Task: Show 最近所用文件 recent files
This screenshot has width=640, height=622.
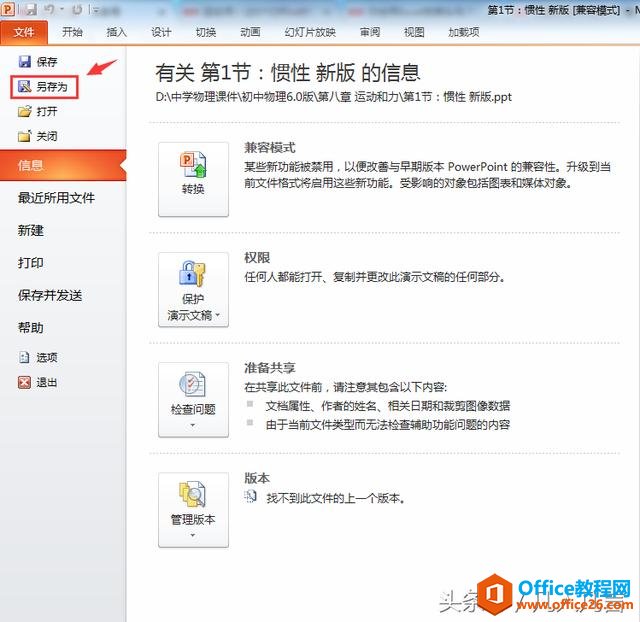Action: click(x=56, y=198)
